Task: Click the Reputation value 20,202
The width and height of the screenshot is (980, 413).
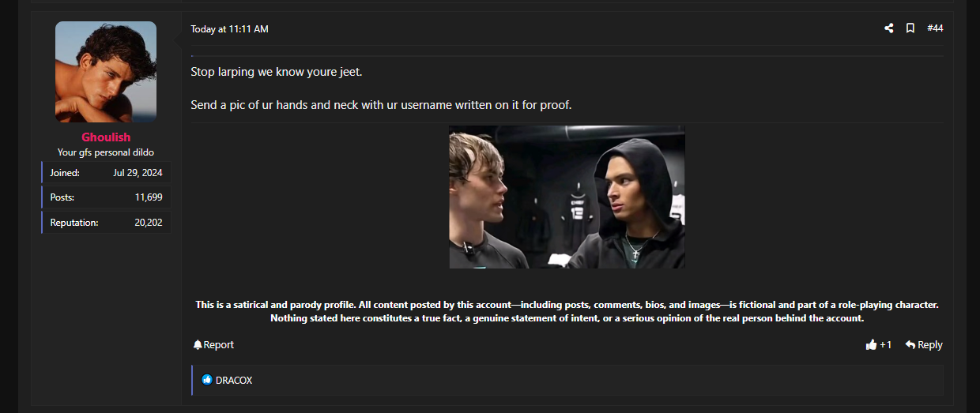Action: [149, 223]
